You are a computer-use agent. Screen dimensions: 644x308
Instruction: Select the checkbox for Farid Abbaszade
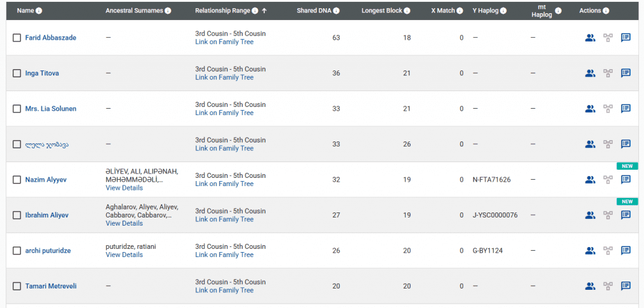coord(17,38)
